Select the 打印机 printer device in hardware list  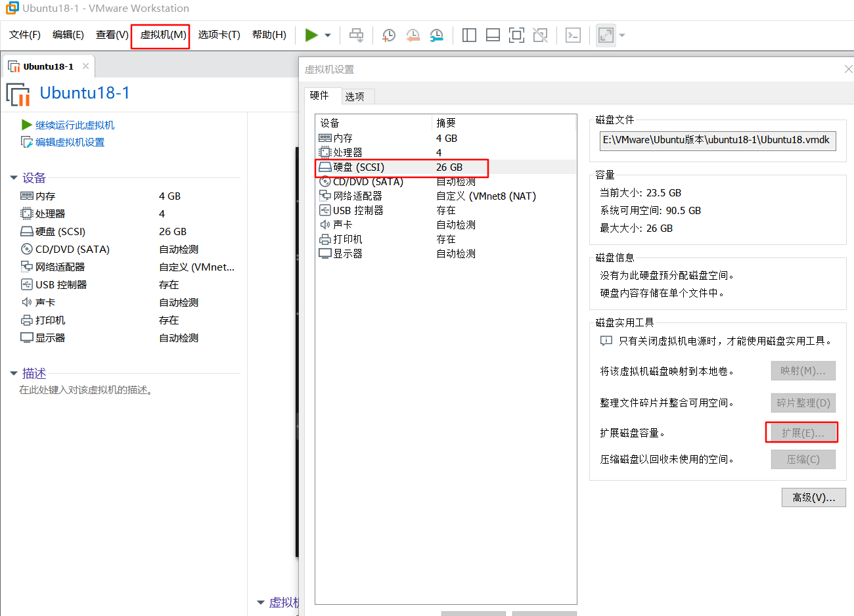point(346,239)
